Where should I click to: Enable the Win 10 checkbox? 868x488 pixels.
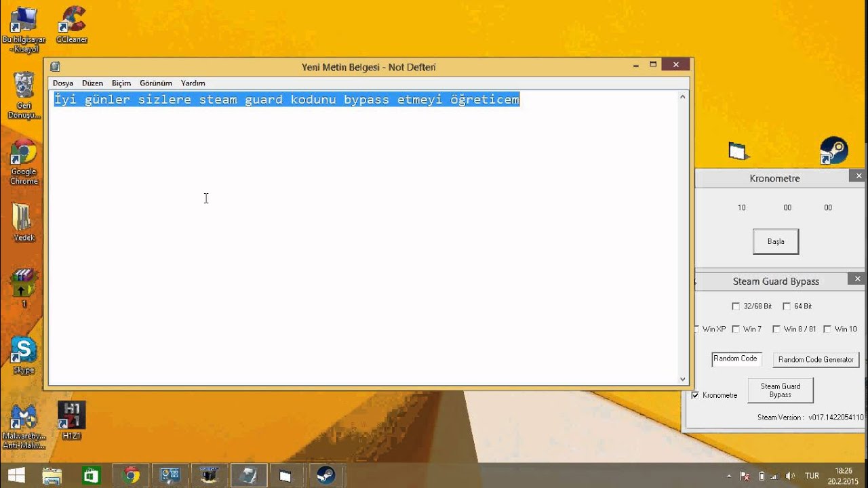[x=827, y=329]
